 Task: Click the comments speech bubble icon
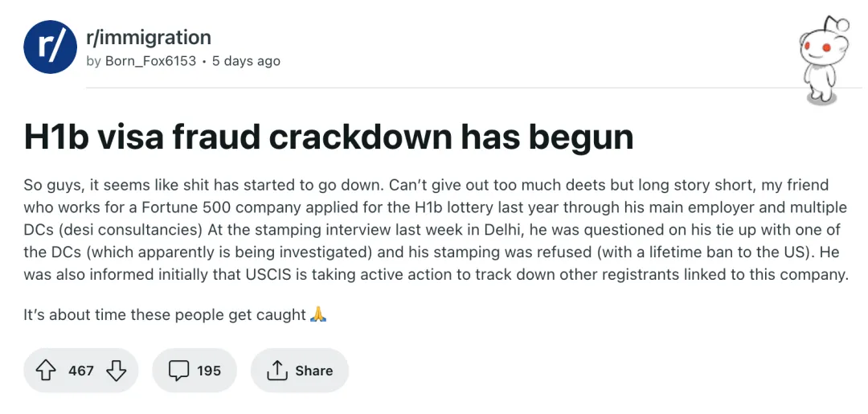pos(178,371)
